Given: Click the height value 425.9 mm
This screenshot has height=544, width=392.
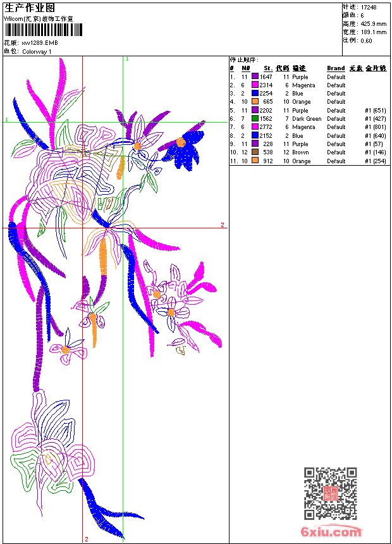Looking at the screenshot, I should pyautogui.click(x=372, y=23).
